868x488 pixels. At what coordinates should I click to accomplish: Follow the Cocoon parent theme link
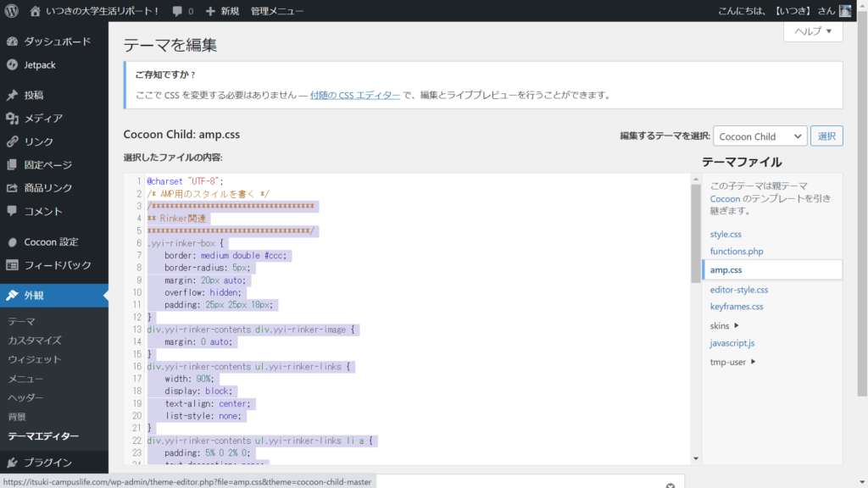pyautogui.click(x=726, y=198)
